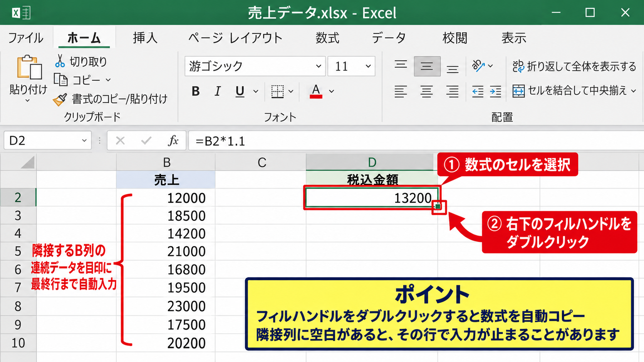The height and width of the screenshot is (362, 644).
Task: Open the font color dropdown arrow
Action: click(331, 92)
